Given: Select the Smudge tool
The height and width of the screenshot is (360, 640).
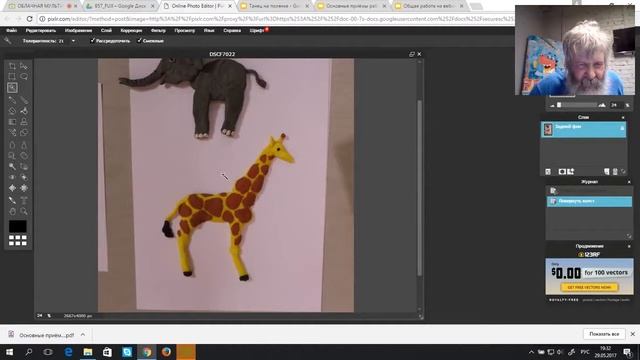Looking at the screenshot, I should pos(12,156).
